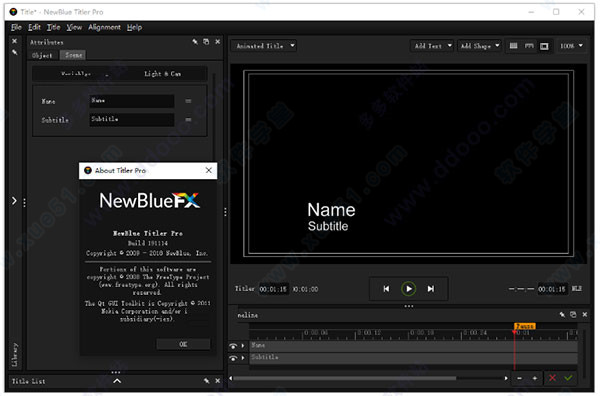The height and width of the screenshot is (396, 600).
Task: Jump to end of title
Action: [430, 289]
